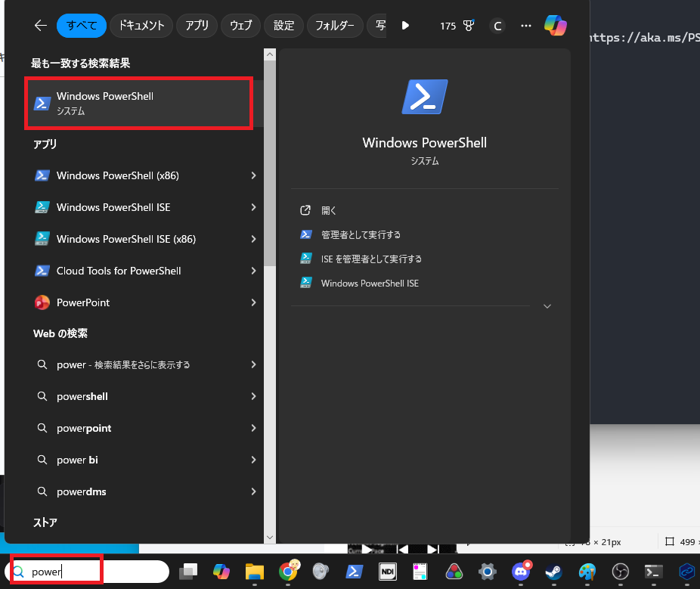Click the Copilot icon in search header
Screen dimensions: 700x589
pyautogui.click(x=556, y=26)
